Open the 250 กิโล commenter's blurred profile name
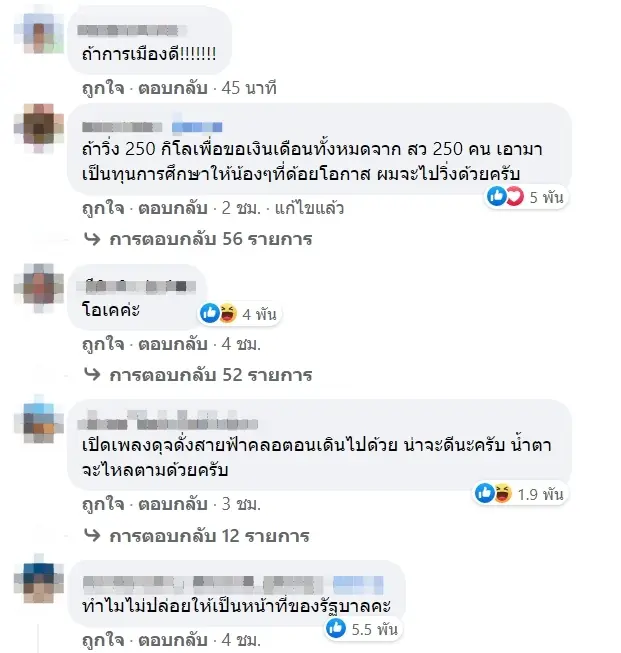The height and width of the screenshot is (653, 621). (x=122, y=127)
